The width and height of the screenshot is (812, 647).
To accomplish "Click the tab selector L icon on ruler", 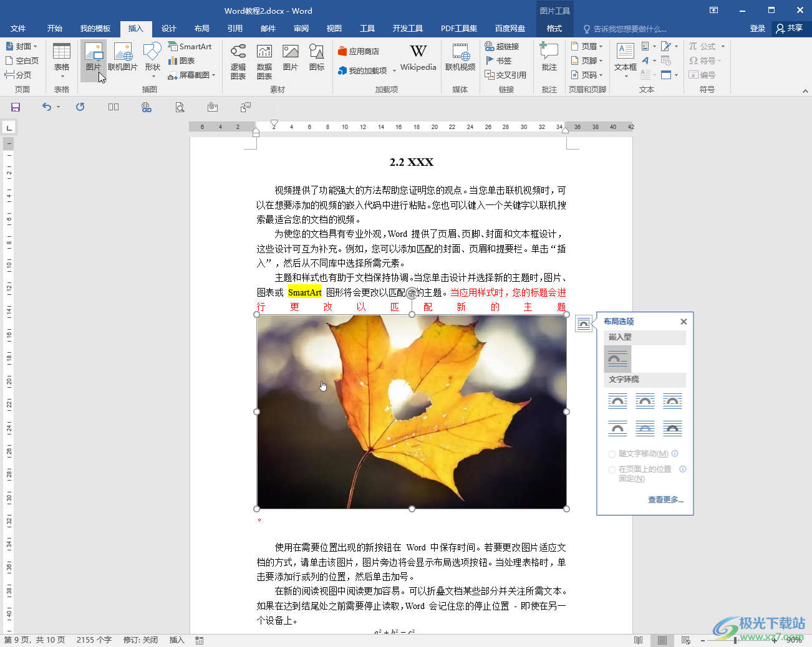I will click(9, 128).
